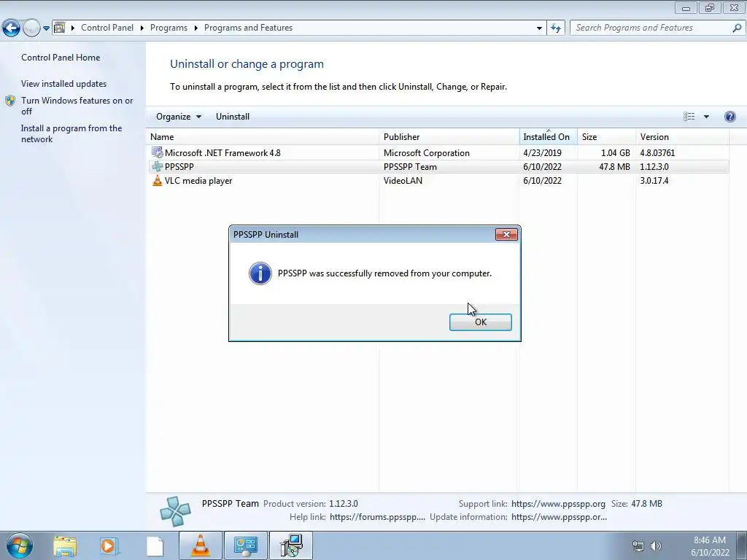Click version 3.0.17.4 cell
The image size is (747, 560).
tap(654, 181)
